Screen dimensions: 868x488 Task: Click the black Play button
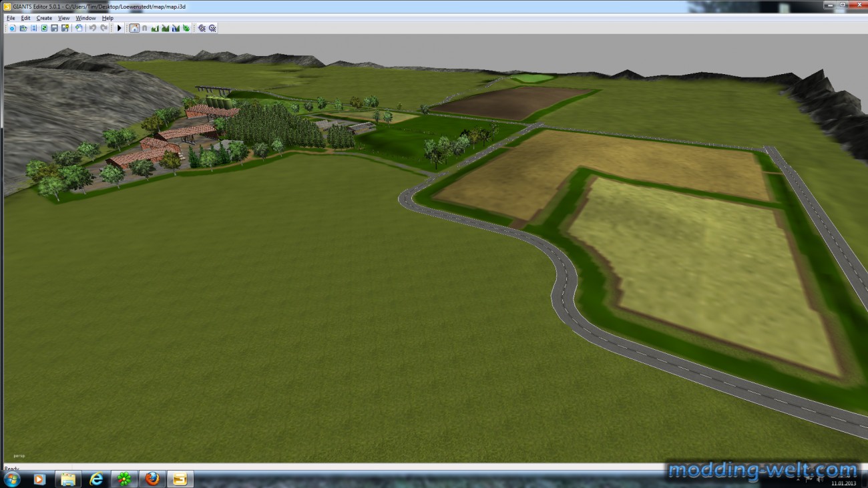(120, 28)
